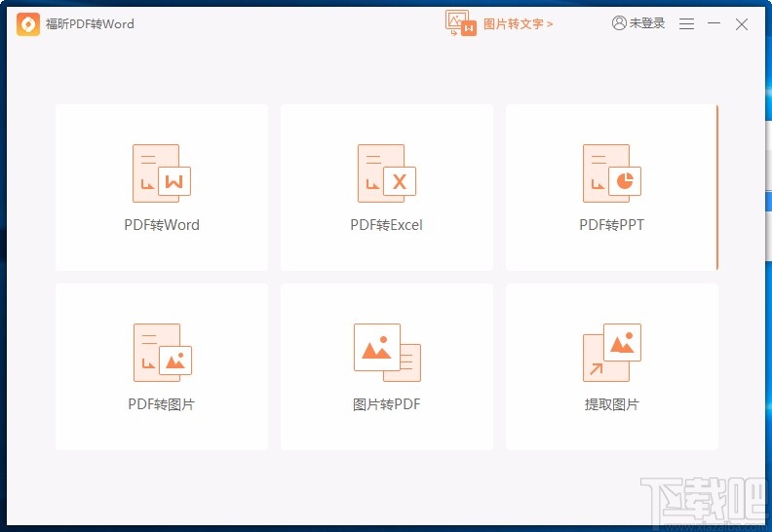Viewport: 772px width, 532px height.
Task: Click the 图片转文字 image-to-text icon
Action: coord(461,23)
